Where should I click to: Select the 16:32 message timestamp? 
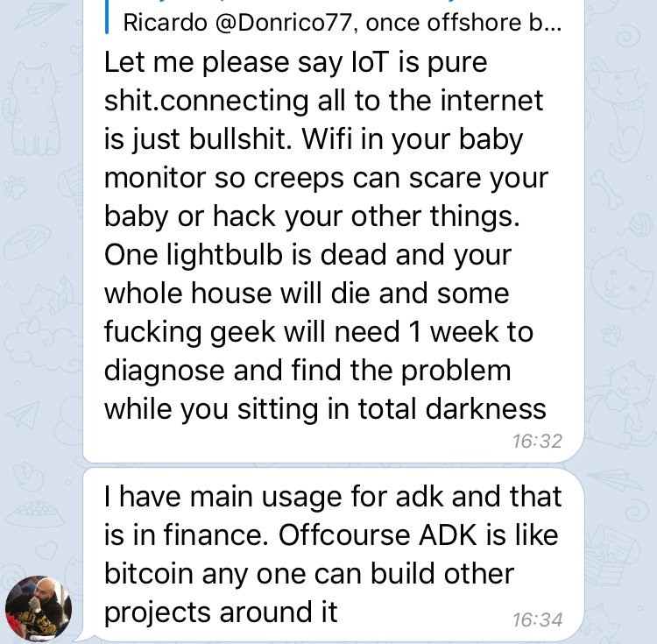click(537, 442)
